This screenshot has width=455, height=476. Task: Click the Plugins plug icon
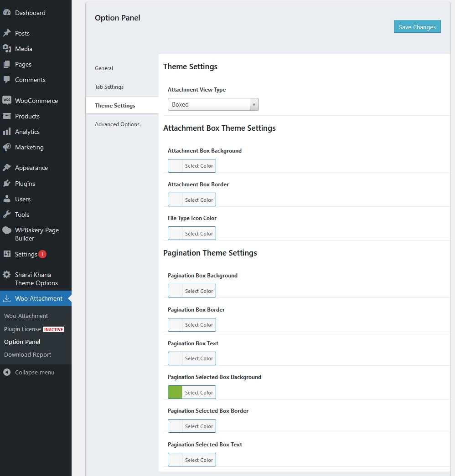click(7, 184)
